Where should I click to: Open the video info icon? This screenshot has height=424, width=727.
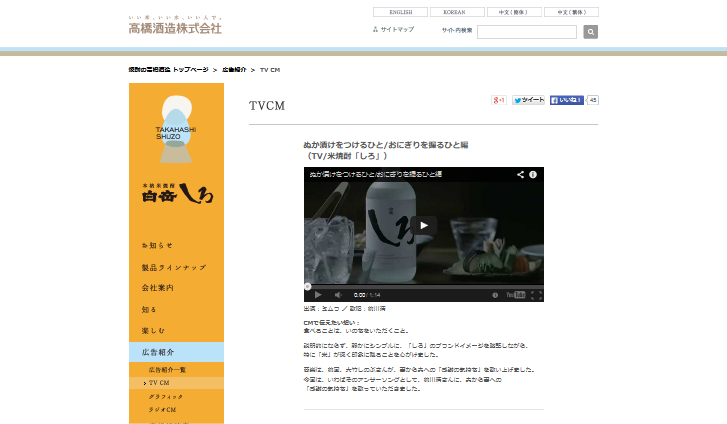point(533,174)
